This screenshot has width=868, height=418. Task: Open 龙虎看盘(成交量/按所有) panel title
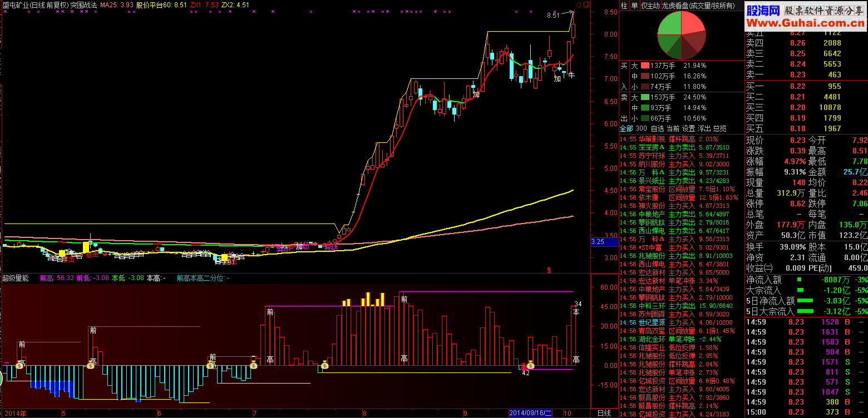[698, 6]
